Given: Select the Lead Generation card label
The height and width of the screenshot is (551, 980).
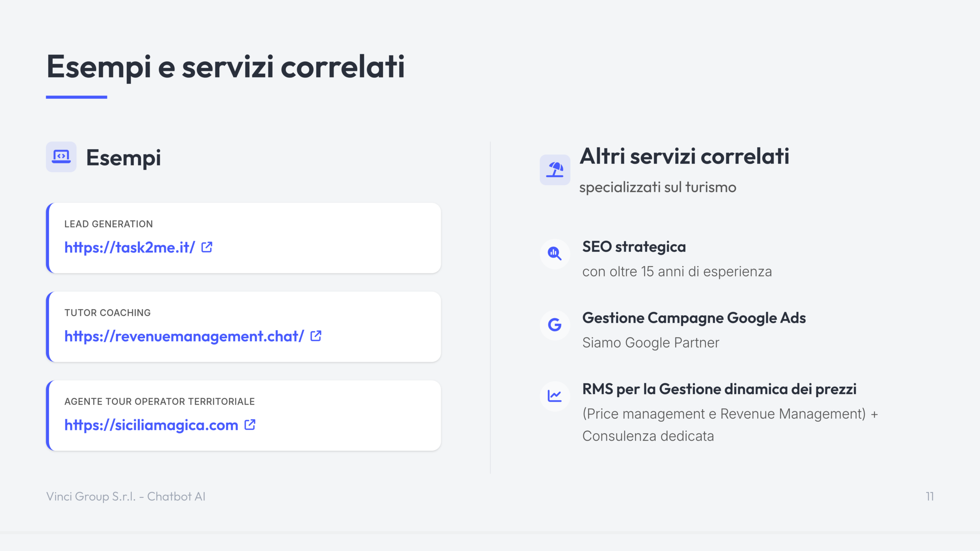Looking at the screenshot, I should (108, 224).
